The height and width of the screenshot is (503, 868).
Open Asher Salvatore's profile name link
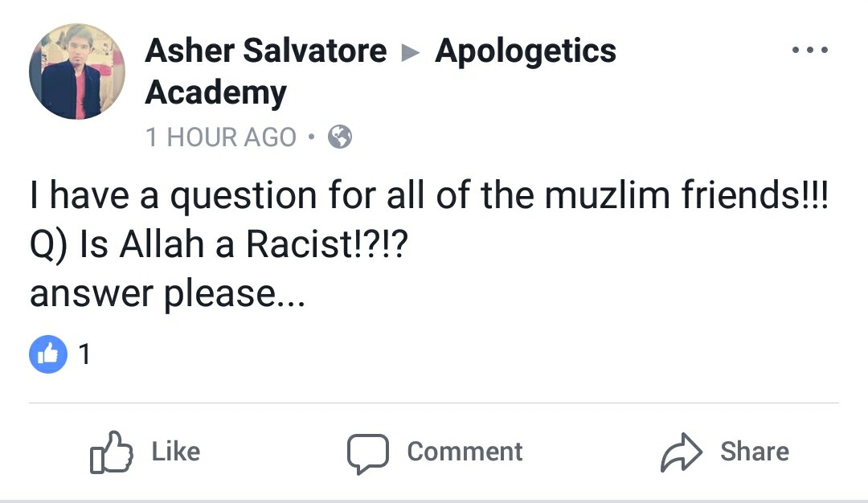click(x=265, y=51)
